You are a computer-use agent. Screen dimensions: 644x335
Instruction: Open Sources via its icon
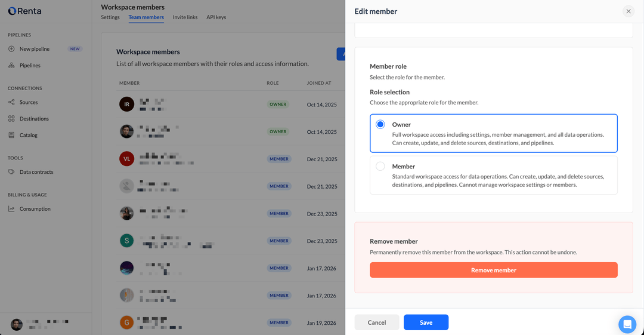tap(11, 102)
